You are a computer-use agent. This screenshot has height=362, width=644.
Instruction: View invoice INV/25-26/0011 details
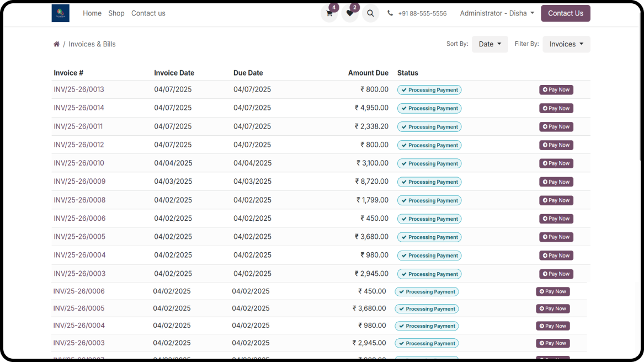point(78,126)
